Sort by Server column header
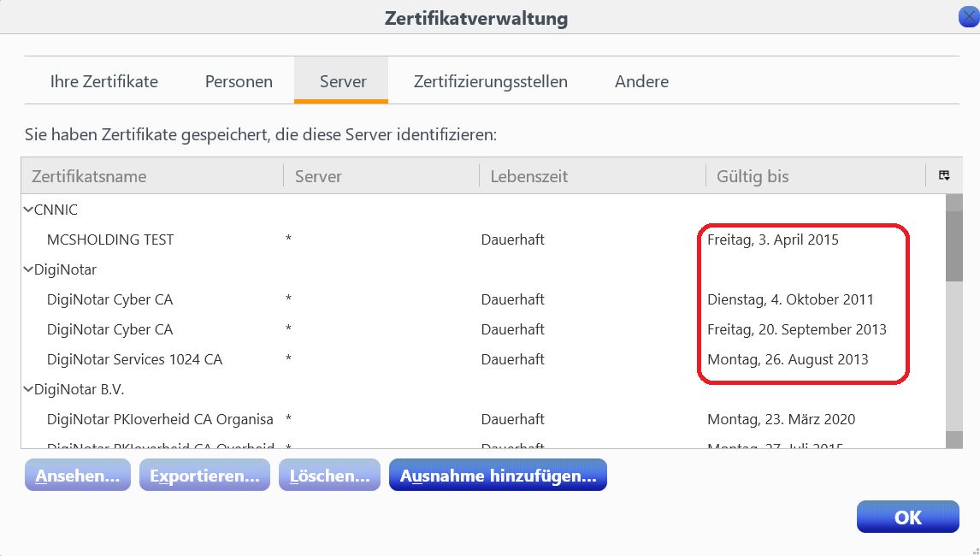 coord(381,175)
